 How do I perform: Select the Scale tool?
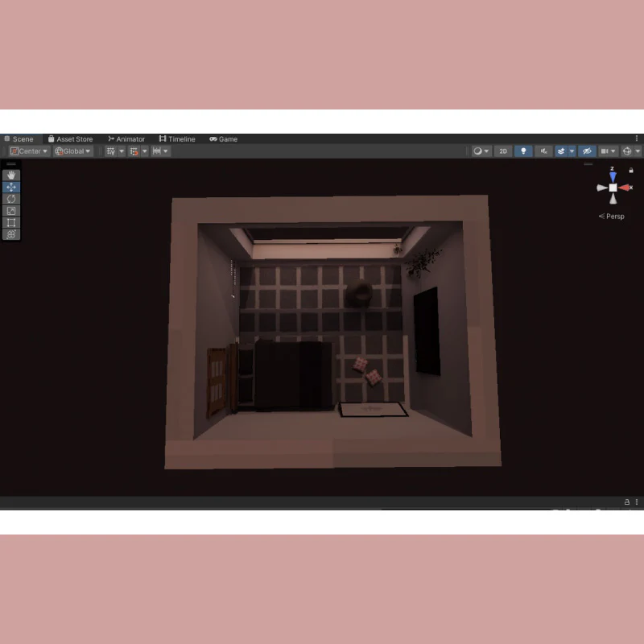pyautogui.click(x=11, y=211)
